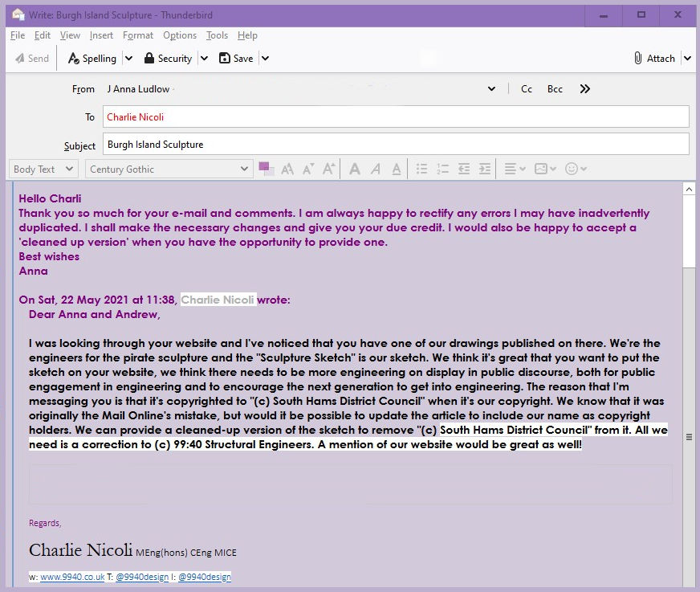Open the insert smiley dropdown
The width and height of the screenshot is (700, 592).
576,169
